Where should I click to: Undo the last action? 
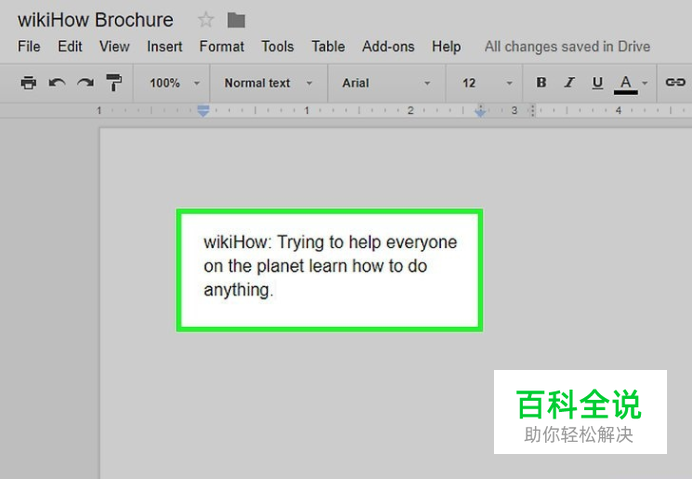point(57,83)
